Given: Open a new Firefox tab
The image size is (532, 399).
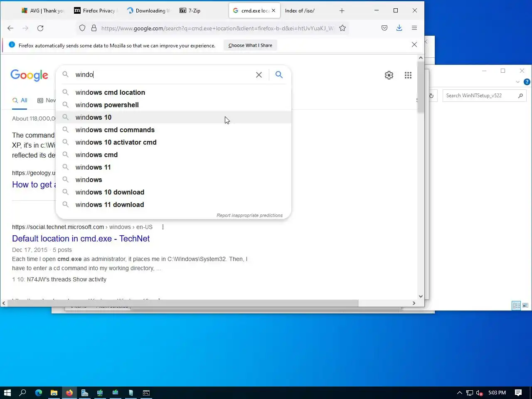Looking at the screenshot, I should [342, 10].
